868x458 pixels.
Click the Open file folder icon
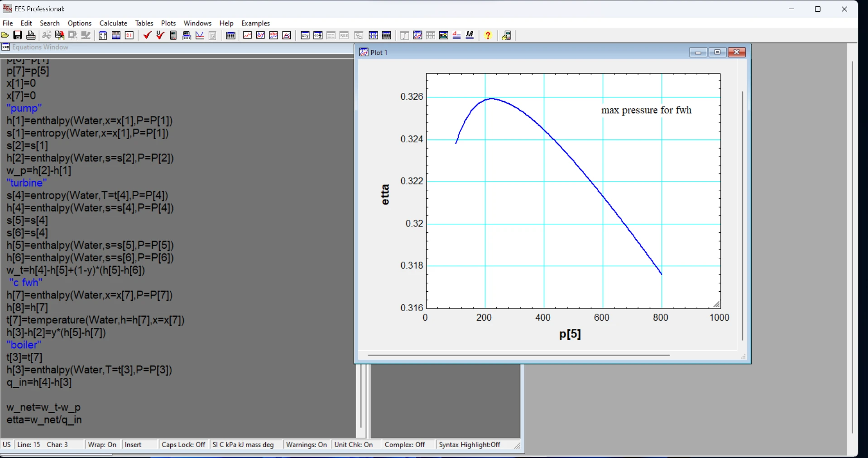point(5,35)
